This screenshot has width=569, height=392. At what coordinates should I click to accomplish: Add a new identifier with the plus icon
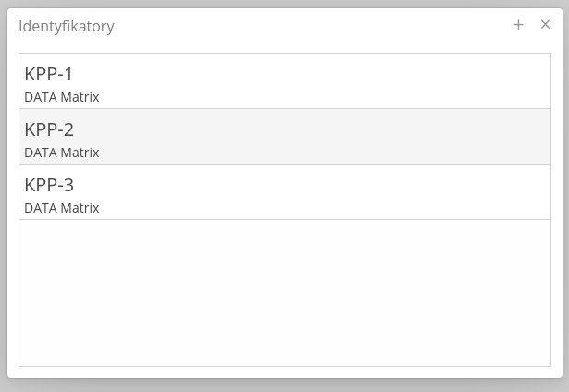pos(518,25)
